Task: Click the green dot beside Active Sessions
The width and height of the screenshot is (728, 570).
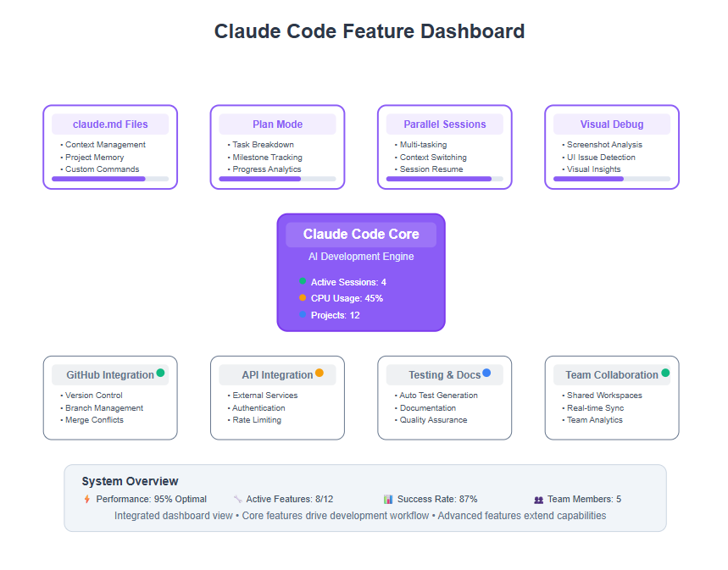Action: coord(303,281)
